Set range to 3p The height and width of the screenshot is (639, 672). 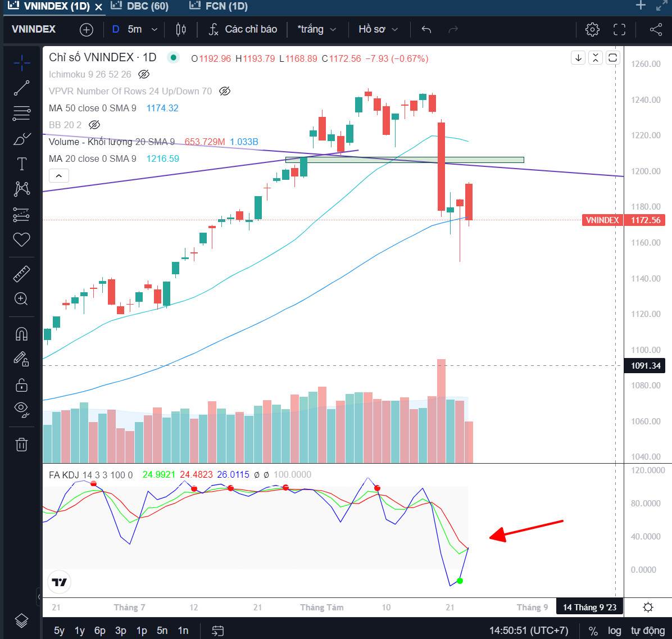pyautogui.click(x=120, y=631)
